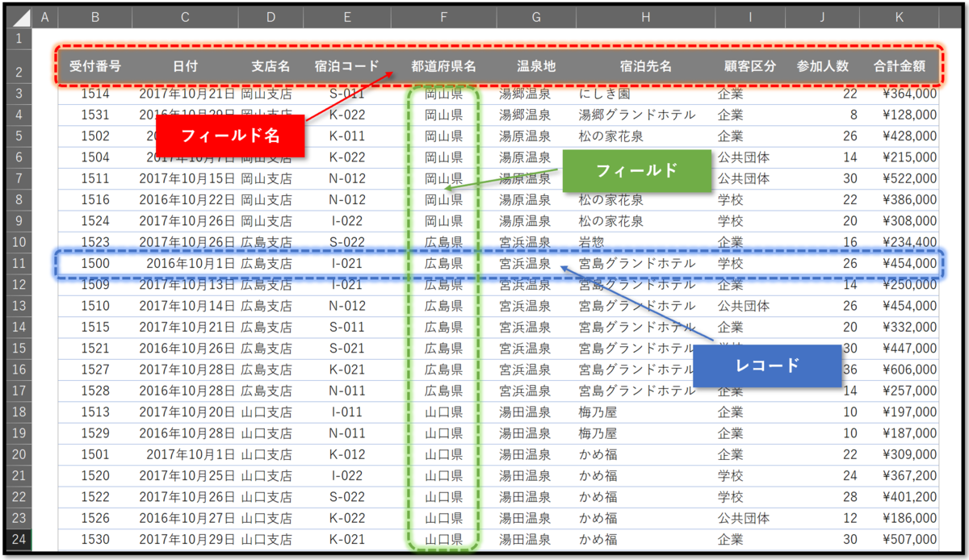Select the 合計金額 header cell
Screen dimensions: 969x560
point(899,67)
